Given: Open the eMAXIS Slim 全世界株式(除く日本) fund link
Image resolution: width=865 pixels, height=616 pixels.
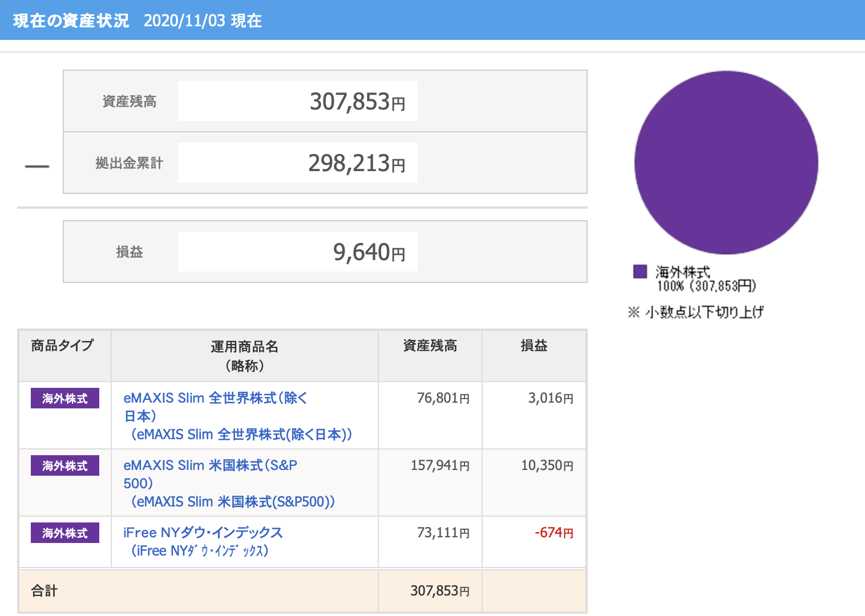Looking at the screenshot, I should point(238,416).
